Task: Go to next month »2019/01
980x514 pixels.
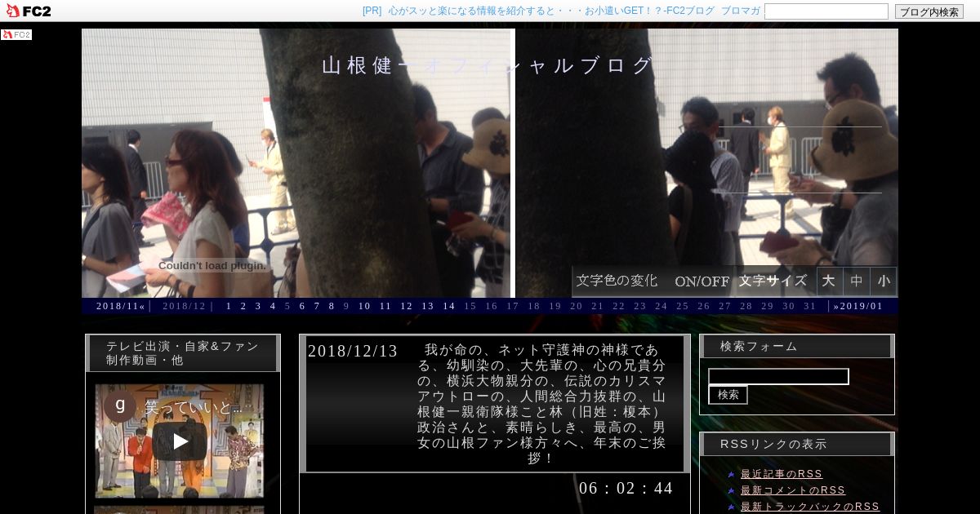Action: [x=858, y=306]
